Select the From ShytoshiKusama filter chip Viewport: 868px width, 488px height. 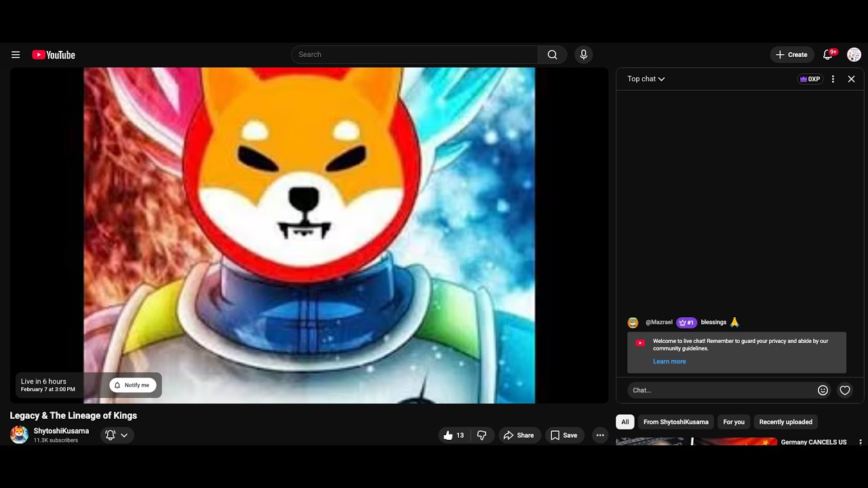pyautogui.click(x=675, y=422)
